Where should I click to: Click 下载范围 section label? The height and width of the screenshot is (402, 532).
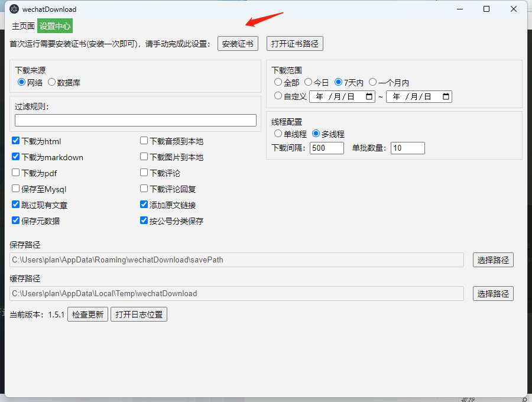pos(287,70)
